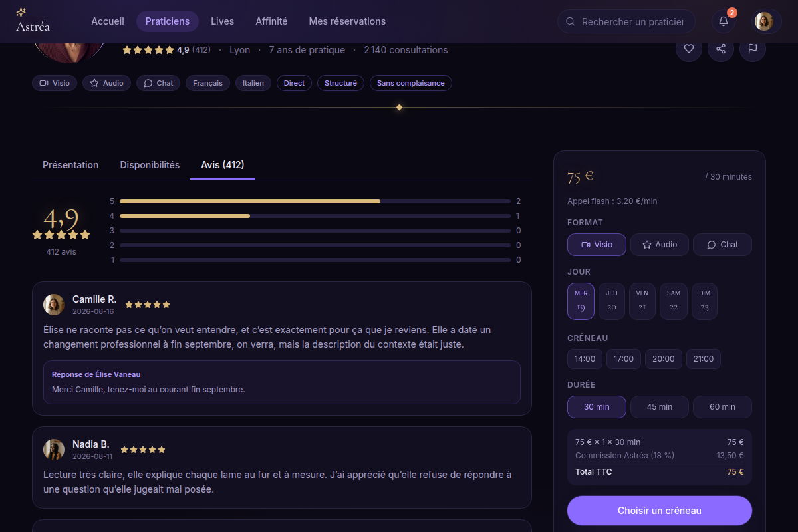Click Camille R.'s five-star rating
The image size is (798, 532).
[x=148, y=305]
